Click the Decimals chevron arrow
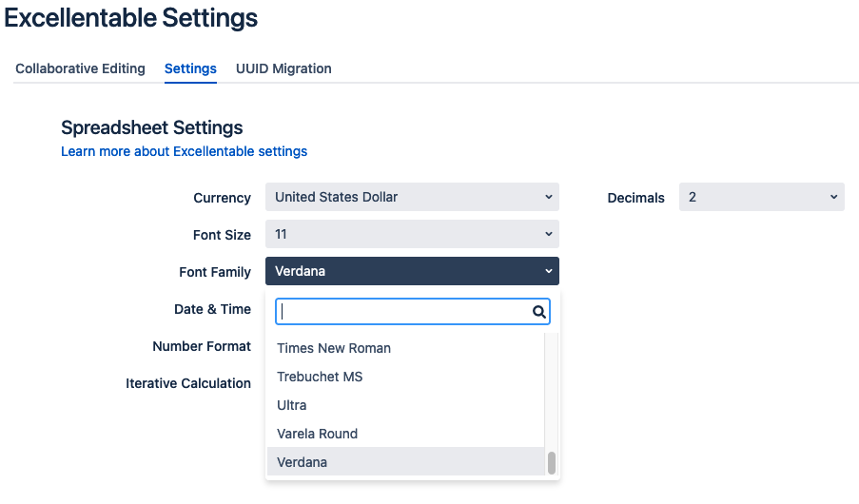This screenshot has width=859, height=504. point(833,197)
